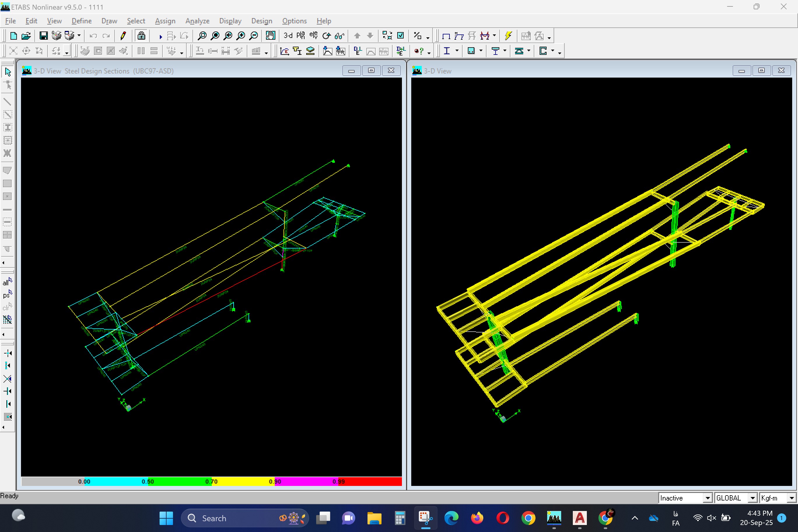Click the Select All 'all' button
798x532 pixels.
point(8,282)
